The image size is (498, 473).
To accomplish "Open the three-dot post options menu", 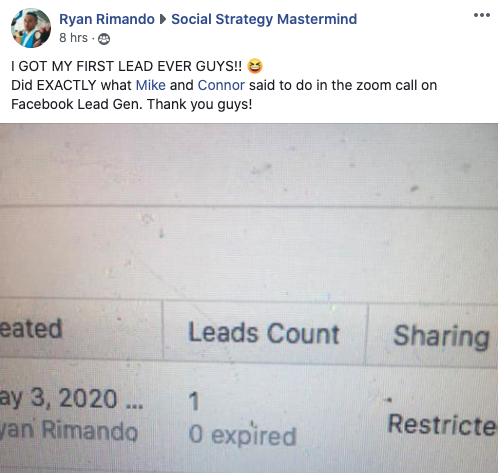I will (x=482, y=15).
